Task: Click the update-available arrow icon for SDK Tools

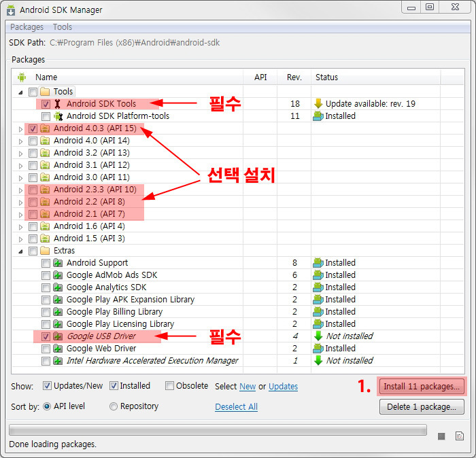Action: (x=318, y=104)
